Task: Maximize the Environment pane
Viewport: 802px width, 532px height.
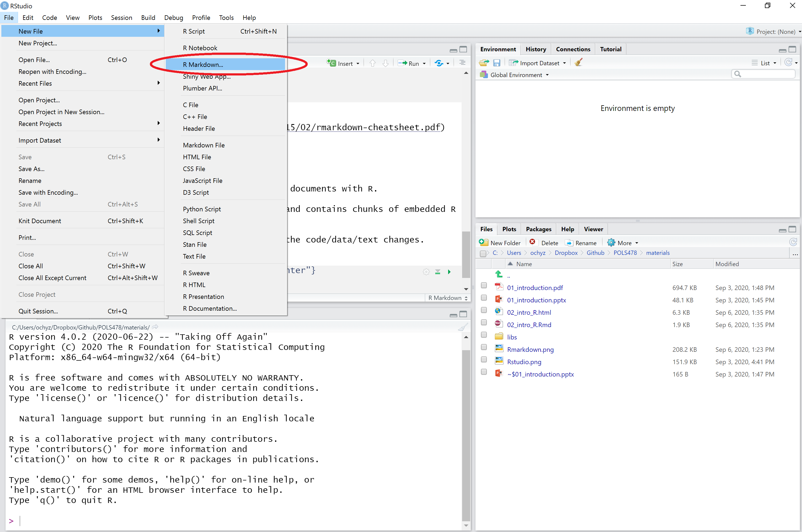Action: click(x=793, y=49)
